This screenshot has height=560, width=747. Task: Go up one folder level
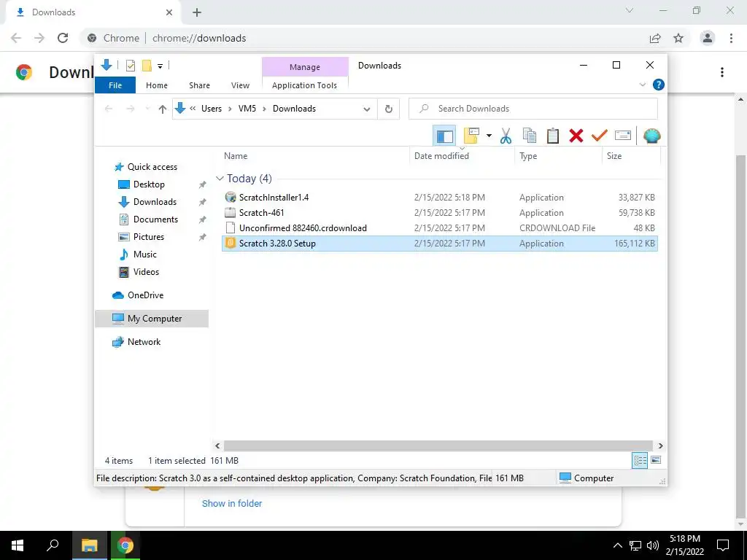click(x=163, y=109)
